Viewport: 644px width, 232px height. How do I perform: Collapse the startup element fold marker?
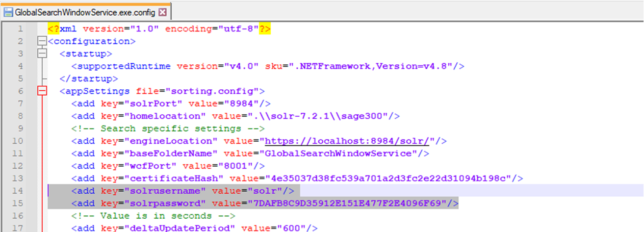(x=43, y=53)
